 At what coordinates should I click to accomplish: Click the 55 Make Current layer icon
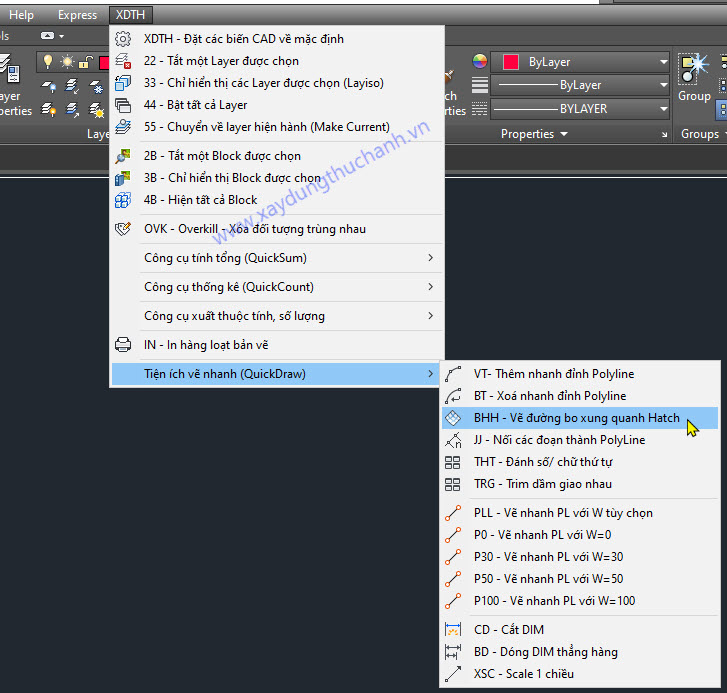pos(124,127)
